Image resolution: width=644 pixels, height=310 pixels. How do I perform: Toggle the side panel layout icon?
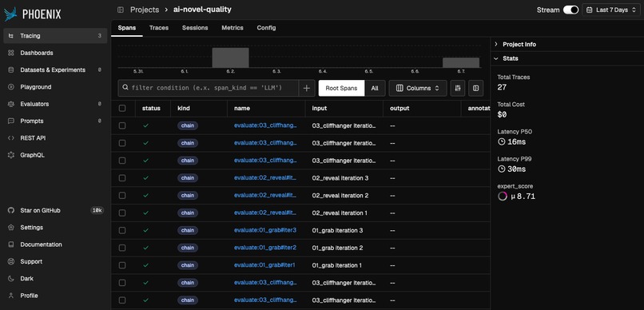[x=475, y=88]
